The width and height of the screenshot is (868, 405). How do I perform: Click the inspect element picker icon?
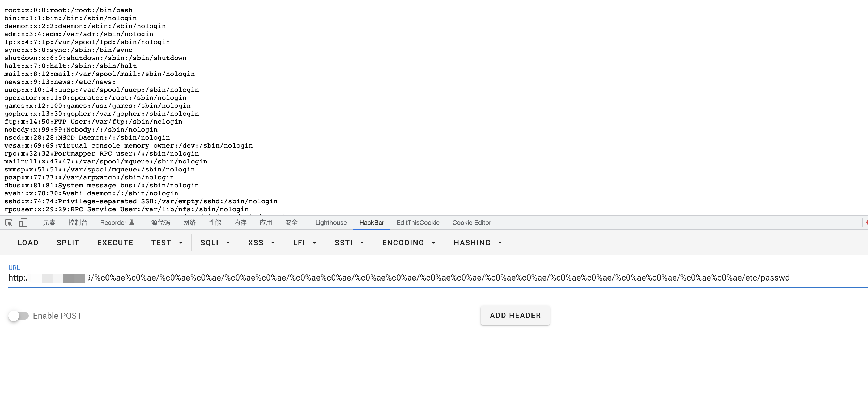click(x=9, y=222)
